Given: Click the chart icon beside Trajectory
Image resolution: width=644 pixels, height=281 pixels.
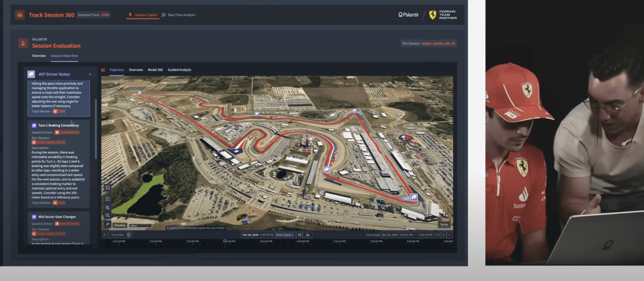Looking at the screenshot, I should [x=103, y=70].
